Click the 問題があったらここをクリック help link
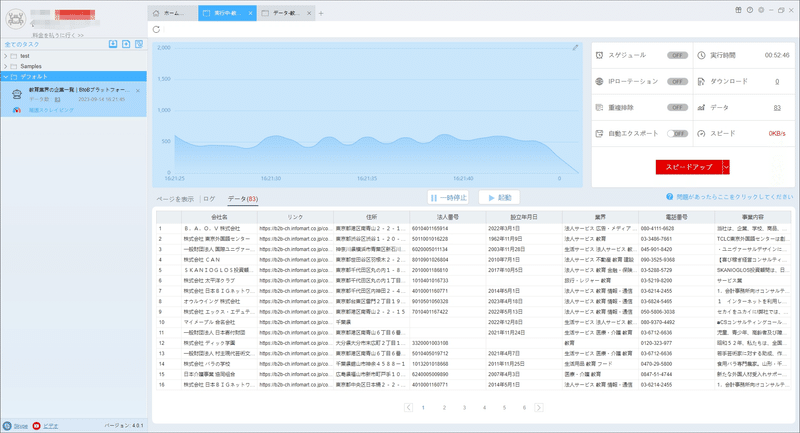Viewport: 800px width, 433px height. [x=735, y=197]
